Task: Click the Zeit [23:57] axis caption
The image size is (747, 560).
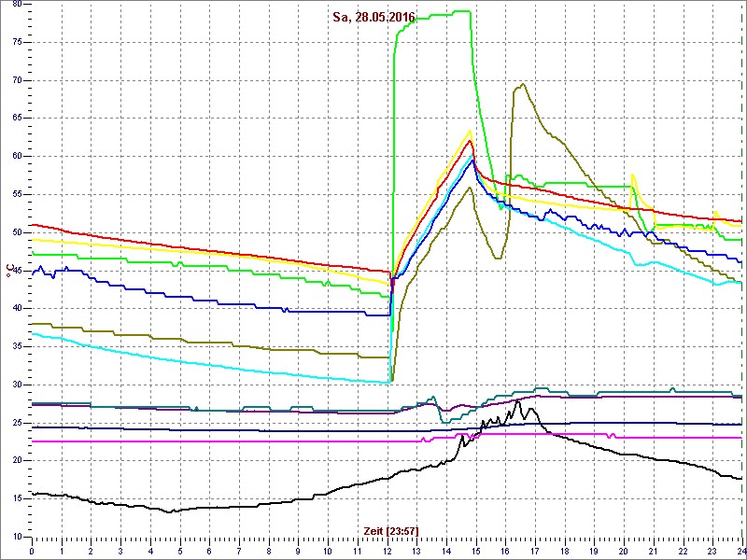Action: click(x=391, y=530)
